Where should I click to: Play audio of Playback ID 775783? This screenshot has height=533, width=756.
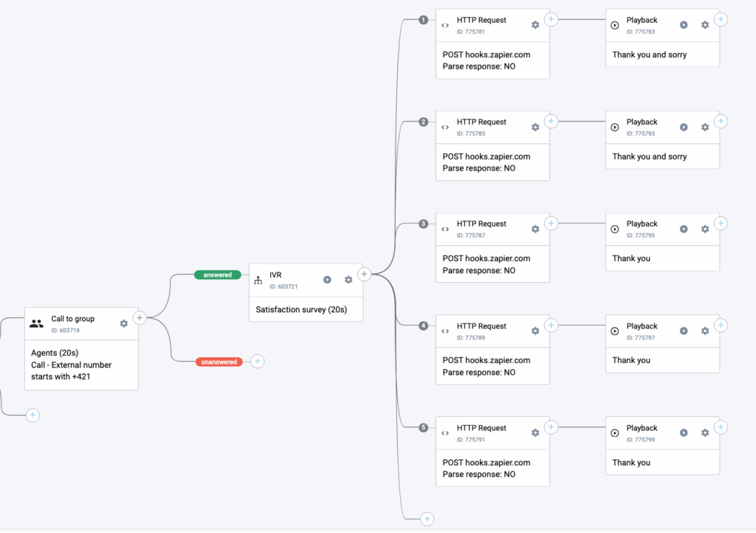point(684,25)
